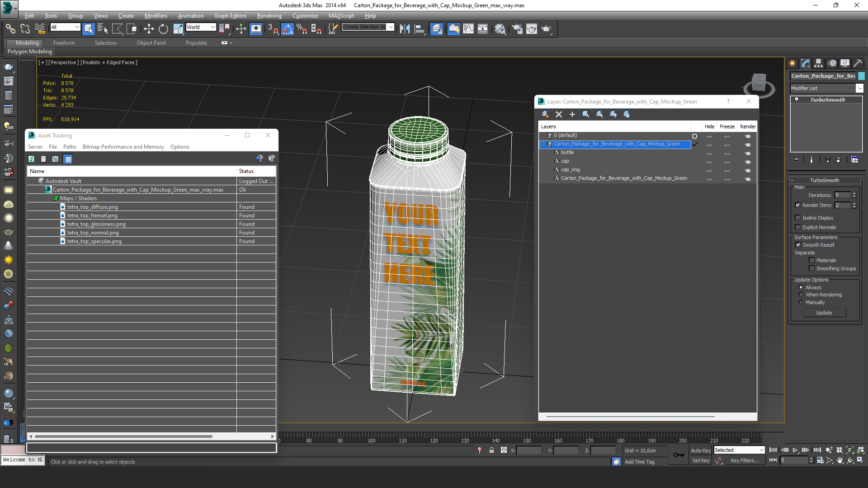Click the Zoom Extents Selected icon

(849, 451)
